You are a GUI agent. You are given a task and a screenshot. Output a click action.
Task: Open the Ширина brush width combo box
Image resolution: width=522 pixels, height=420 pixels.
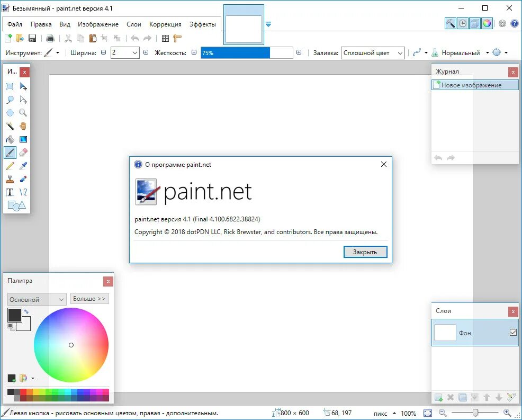click(125, 52)
